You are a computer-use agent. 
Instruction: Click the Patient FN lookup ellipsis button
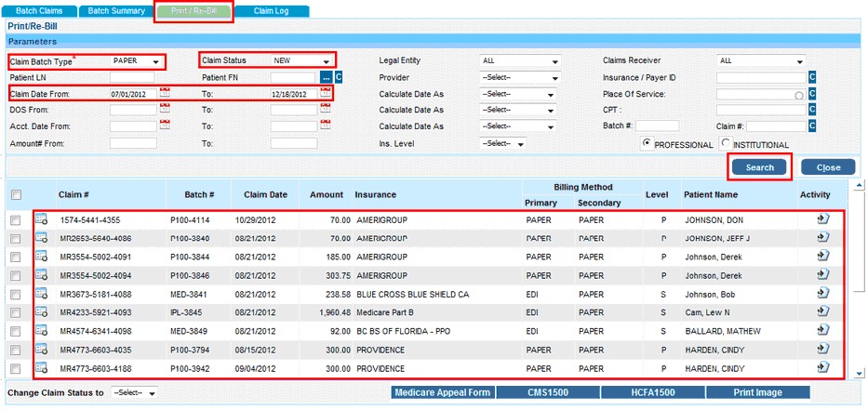327,77
